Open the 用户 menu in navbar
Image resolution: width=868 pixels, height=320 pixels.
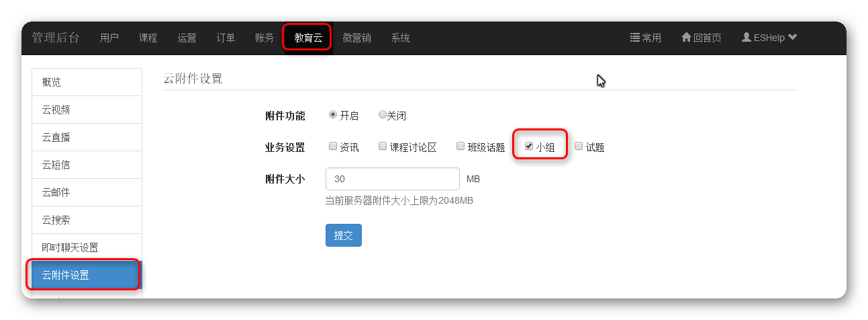[109, 38]
